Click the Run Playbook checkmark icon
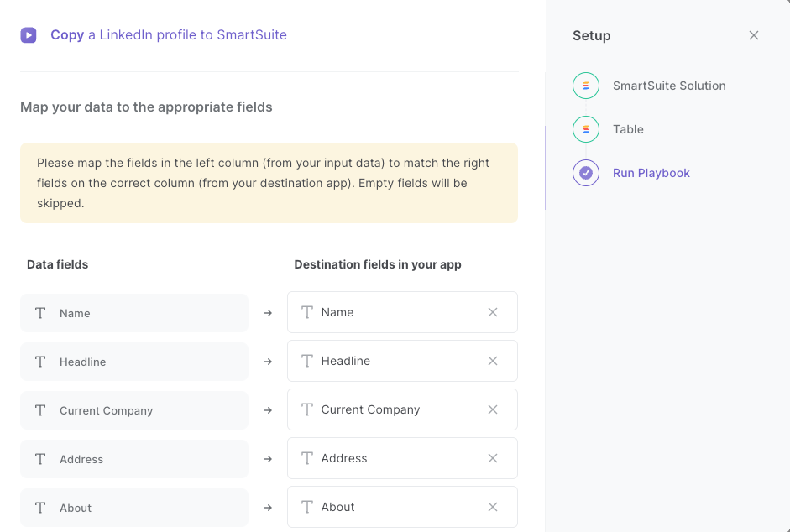Image resolution: width=790 pixels, height=532 pixels. (585, 173)
